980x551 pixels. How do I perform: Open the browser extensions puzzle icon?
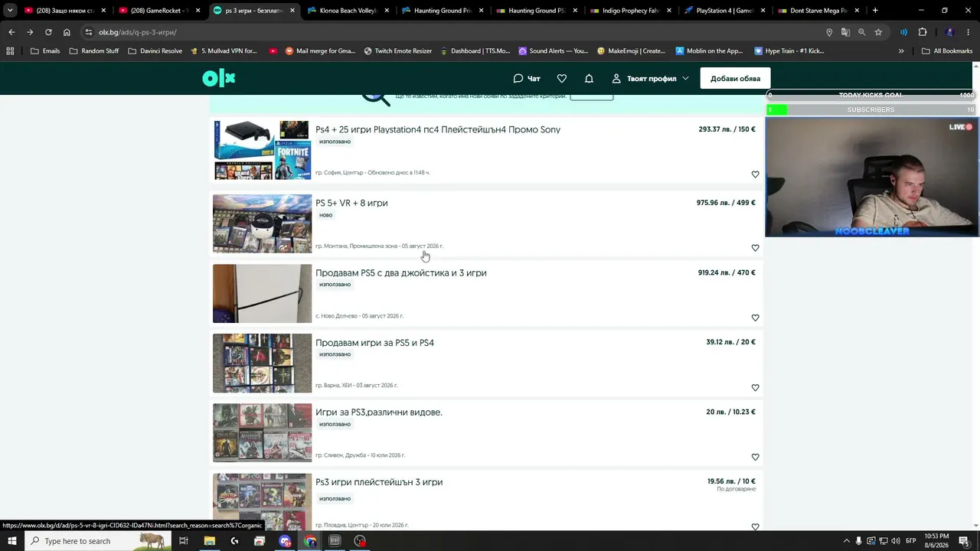pyautogui.click(x=923, y=32)
